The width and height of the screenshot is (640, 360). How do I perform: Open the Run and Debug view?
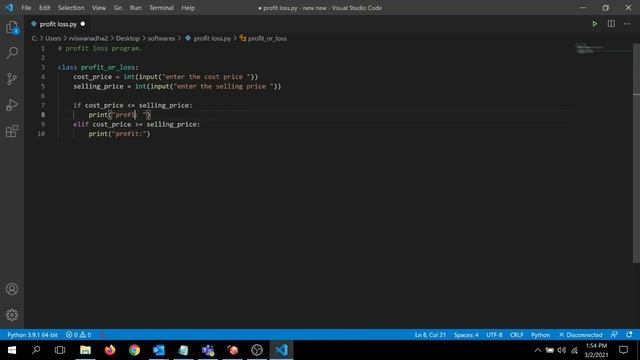coord(12,105)
